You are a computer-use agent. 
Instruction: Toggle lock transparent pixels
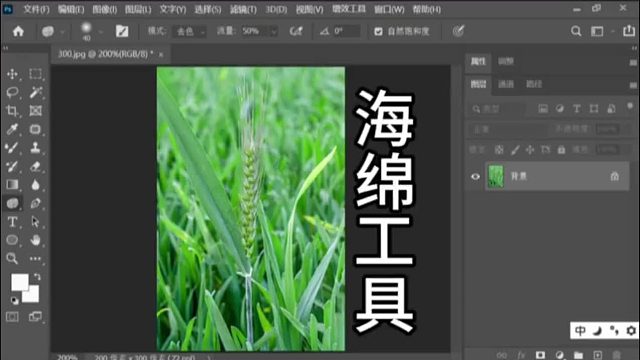click(499, 150)
